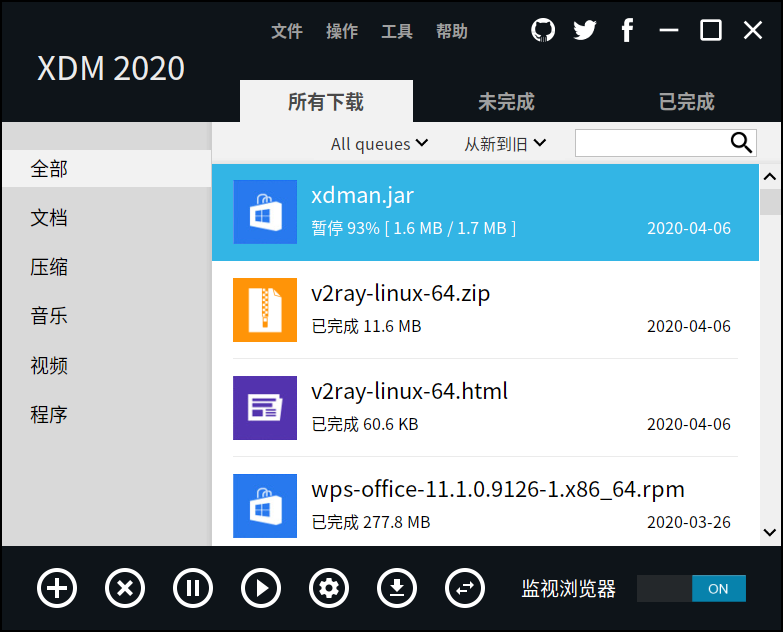Switch to the 所有下载 tab
The image size is (783, 632).
tap(326, 101)
